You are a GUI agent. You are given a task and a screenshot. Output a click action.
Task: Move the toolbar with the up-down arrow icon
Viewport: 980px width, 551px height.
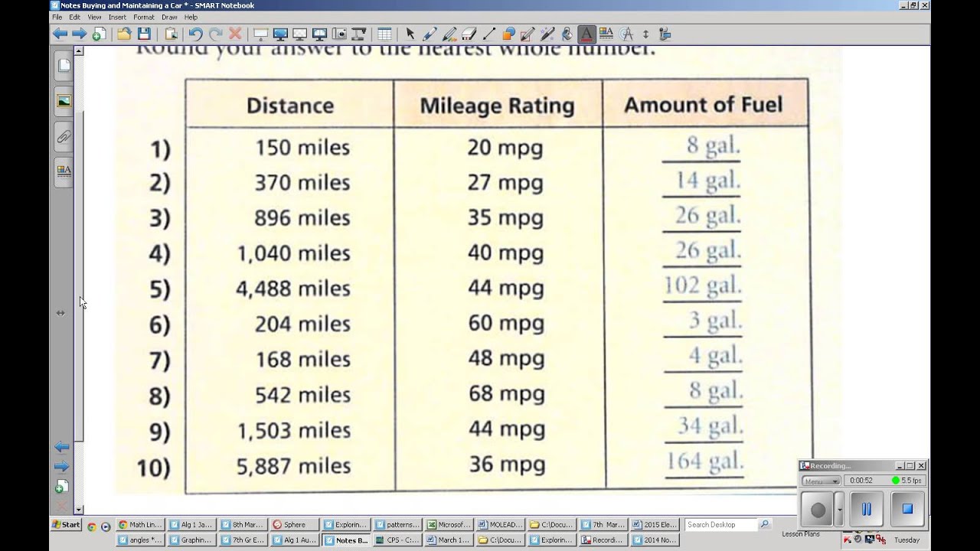pos(645,34)
